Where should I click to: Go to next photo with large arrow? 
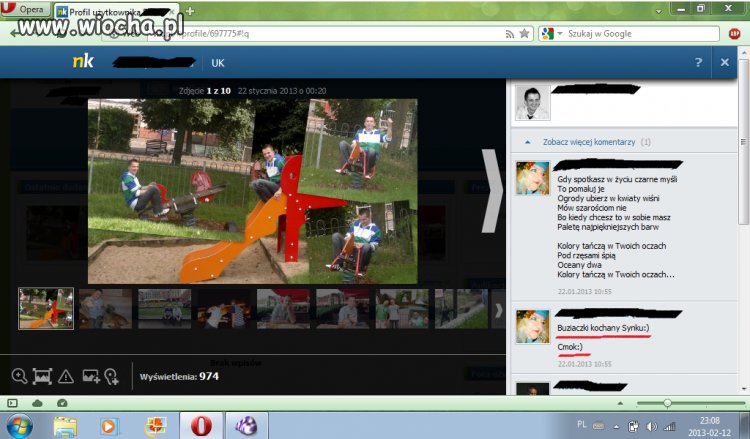[492, 191]
